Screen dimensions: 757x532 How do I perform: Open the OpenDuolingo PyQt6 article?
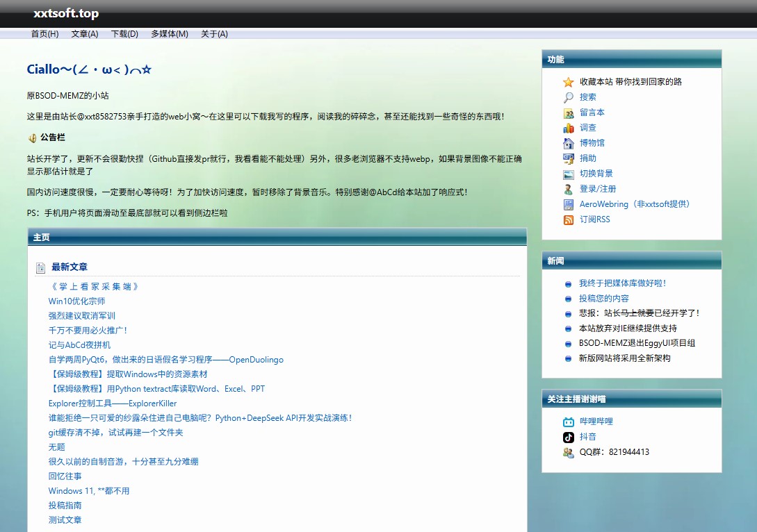(166, 359)
